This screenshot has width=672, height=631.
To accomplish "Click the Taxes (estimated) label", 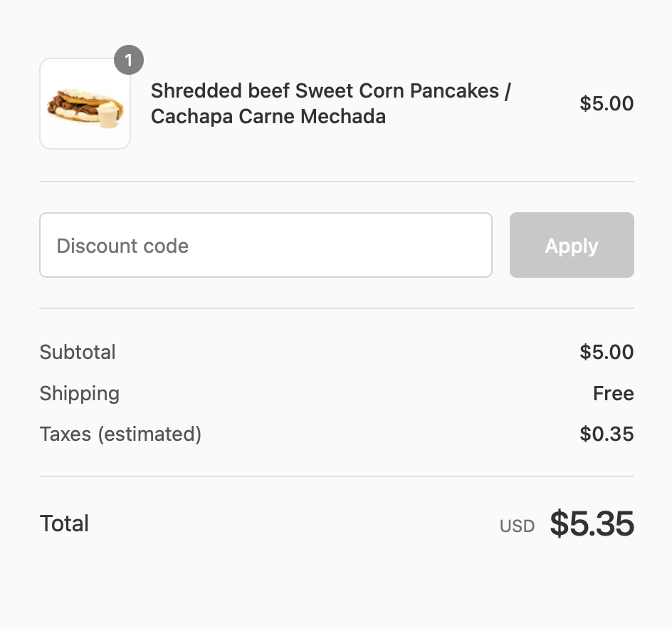I will tap(120, 434).
